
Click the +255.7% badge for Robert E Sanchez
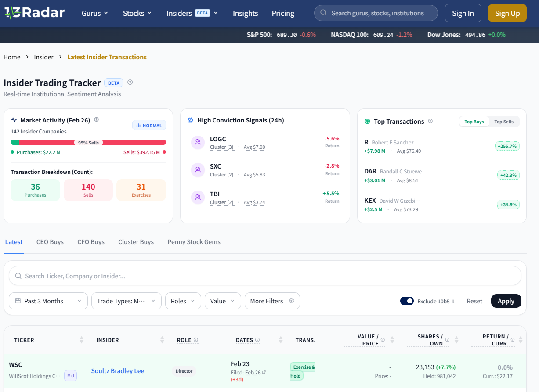coord(507,146)
